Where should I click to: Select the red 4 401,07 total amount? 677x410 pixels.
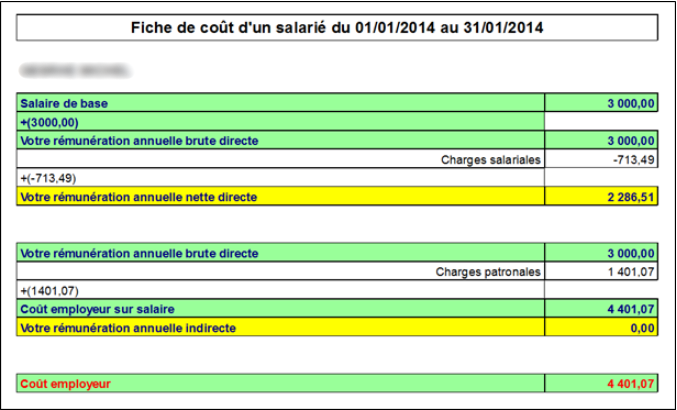pos(630,383)
